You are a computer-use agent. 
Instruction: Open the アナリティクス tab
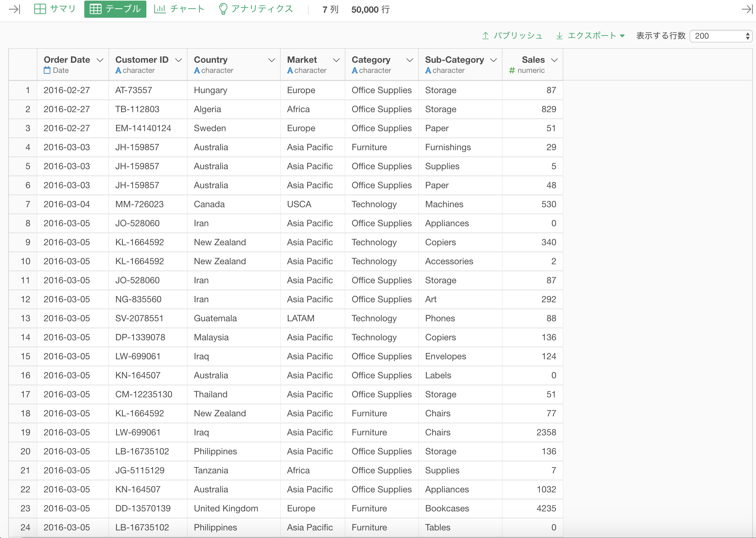[x=256, y=9]
